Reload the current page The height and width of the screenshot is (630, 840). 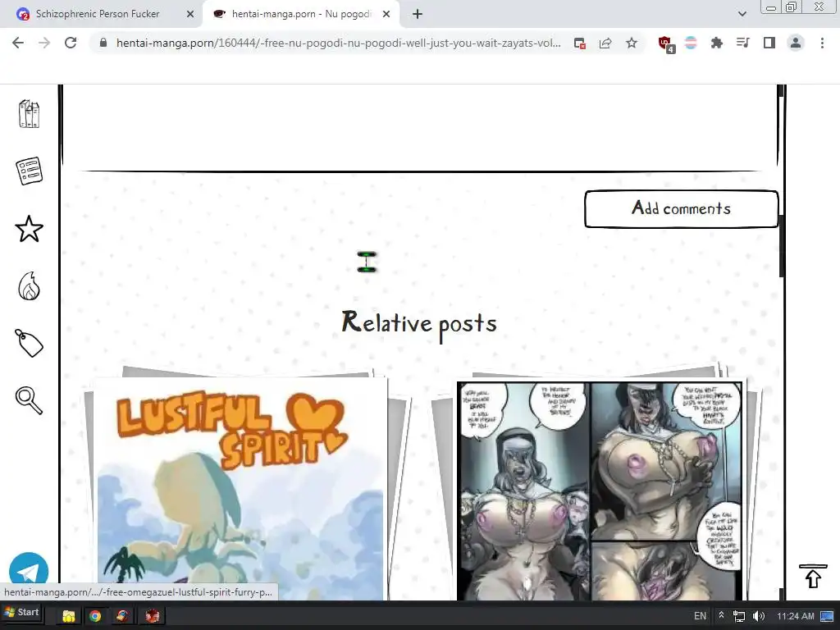(x=71, y=43)
